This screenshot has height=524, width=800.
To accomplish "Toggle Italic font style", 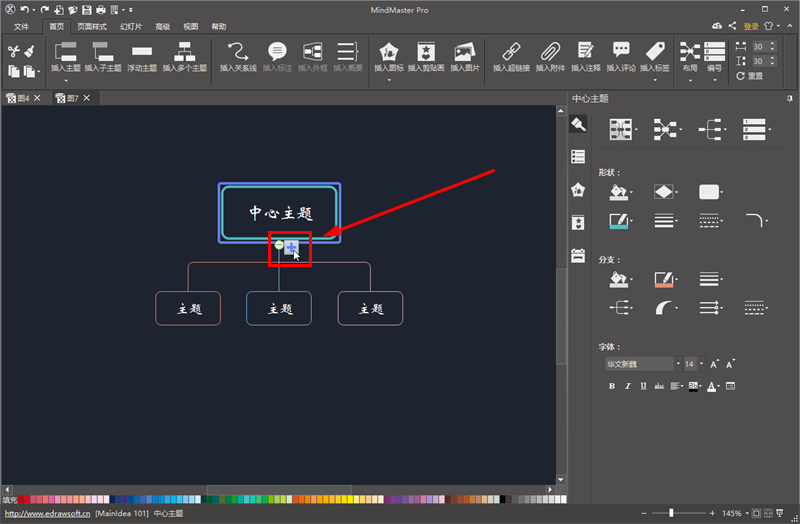I will tap(628, 386).
